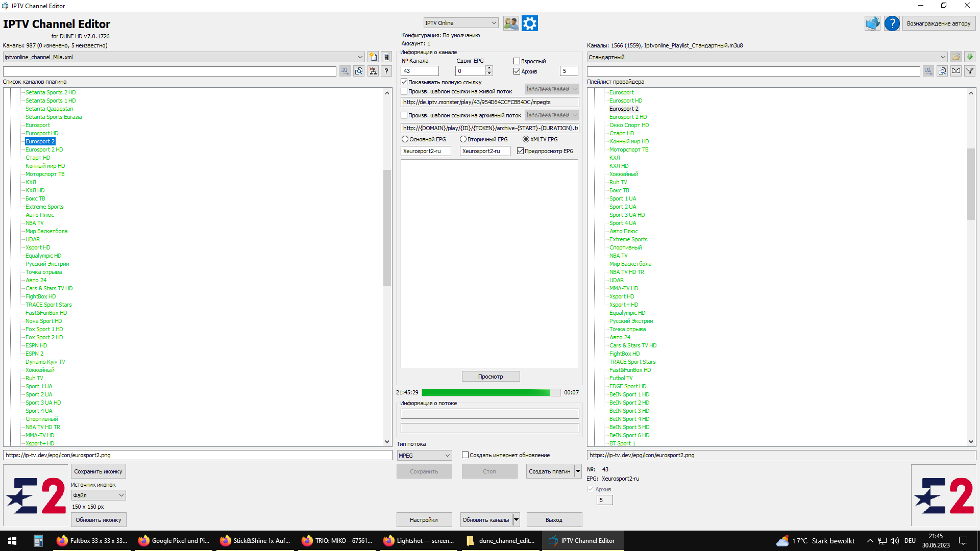This screenshot has width=980, height=551.
Task: Click the playlist Eurosport 2 logo thumbnail
Action: point(944,495)
